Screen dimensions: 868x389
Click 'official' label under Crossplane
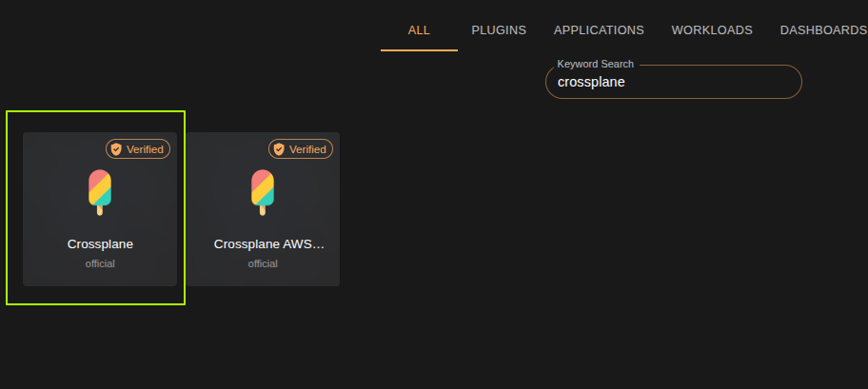(x=100, y=263)
